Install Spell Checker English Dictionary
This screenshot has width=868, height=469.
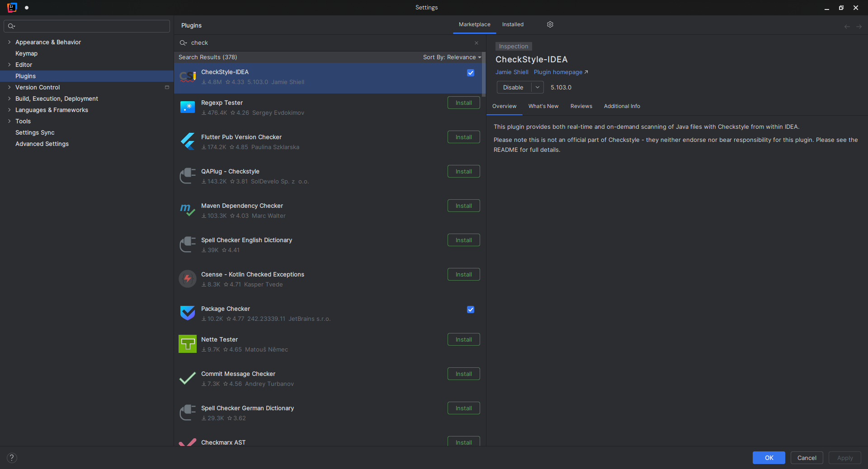coord(464,240)
